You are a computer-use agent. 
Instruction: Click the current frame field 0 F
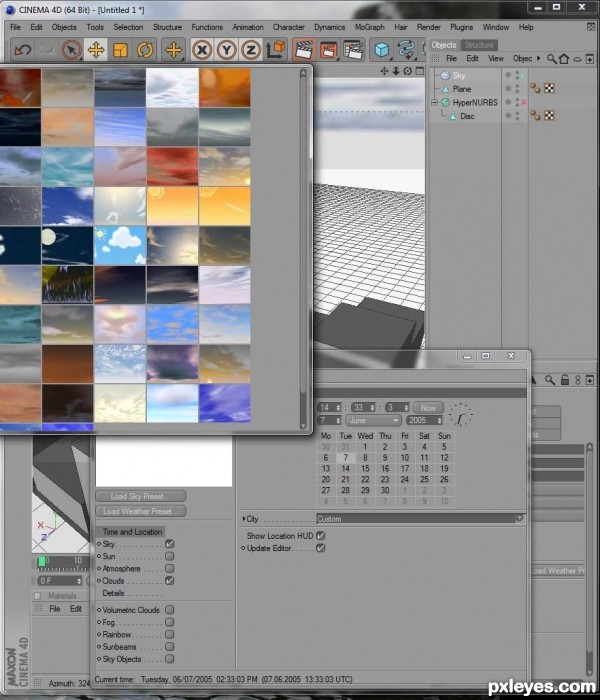point(60,581)
